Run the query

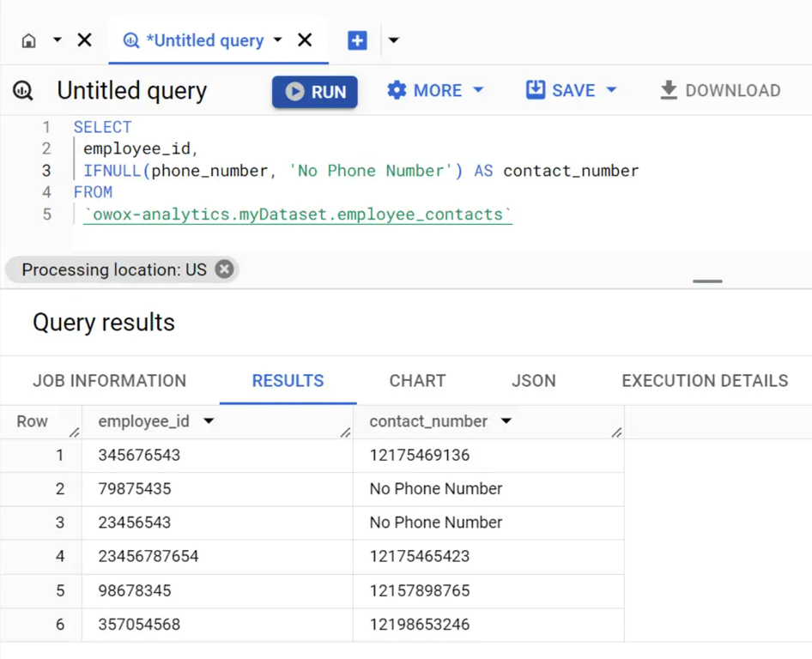(x=315, y=92)
